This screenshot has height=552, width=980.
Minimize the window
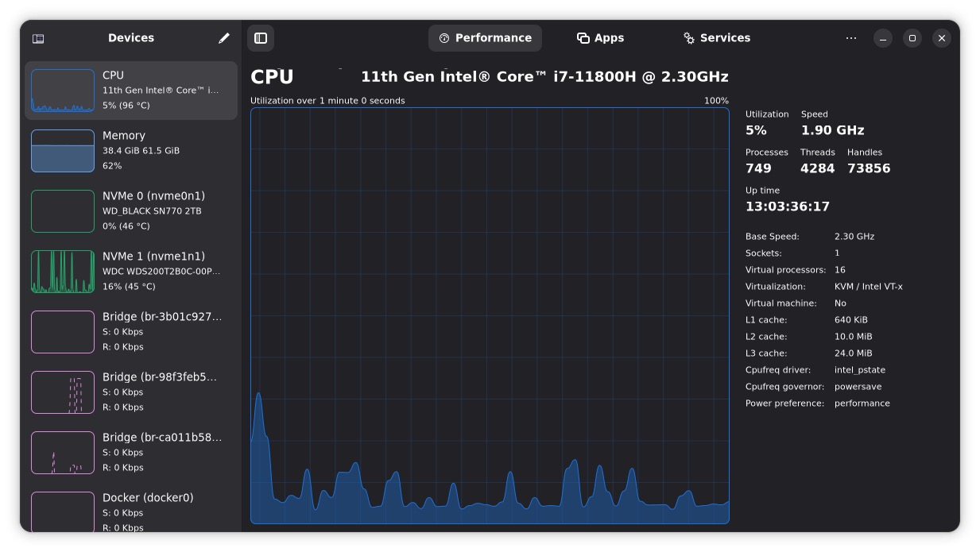(x=883, y=38)
